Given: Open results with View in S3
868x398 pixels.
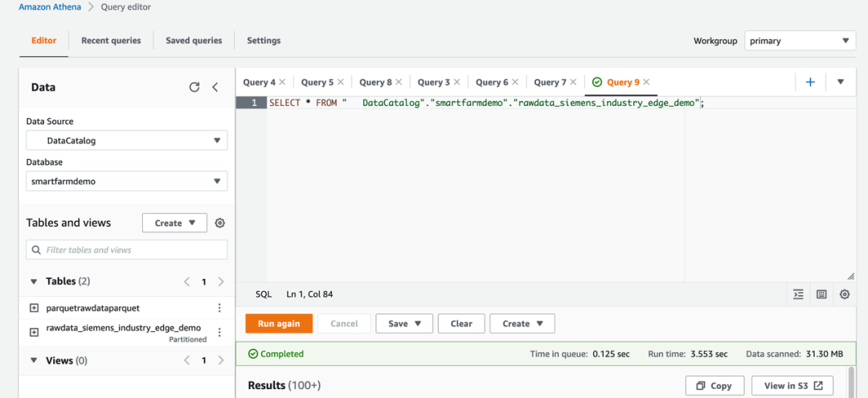Looking at the screenshot, I should 792,386.
